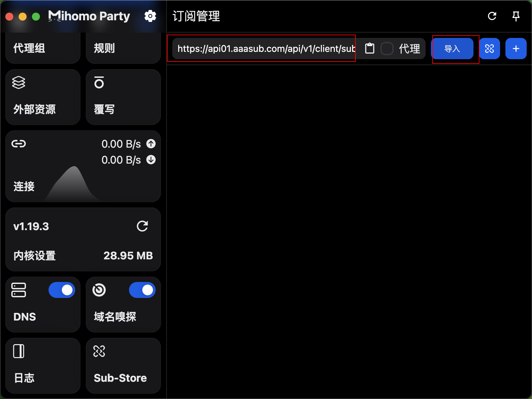Click the upload speed arrow icon
This screenshot has height=399, width=532.
(151, 144)
